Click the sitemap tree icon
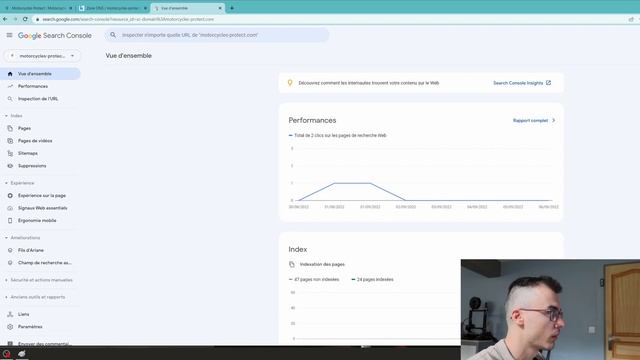The image size is (640, 360). click(10, 153)
